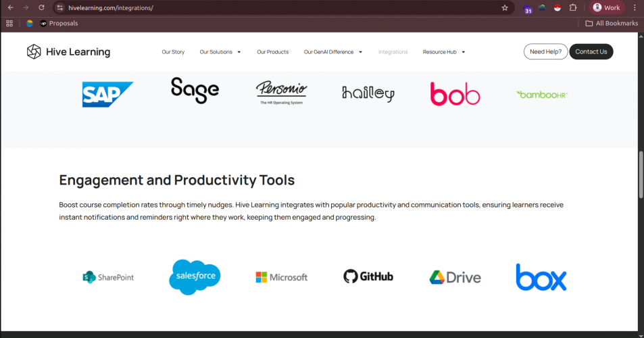Click the red circular extension icon

coord(558,8)
